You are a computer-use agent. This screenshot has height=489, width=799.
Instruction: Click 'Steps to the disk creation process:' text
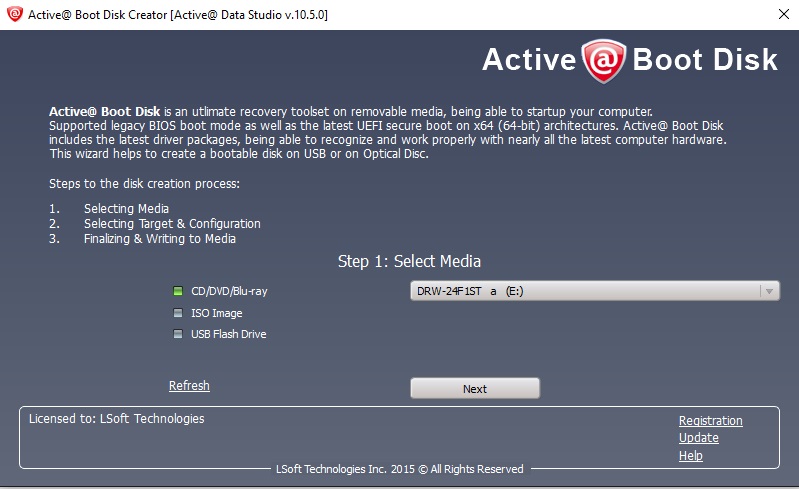(144, 184)
